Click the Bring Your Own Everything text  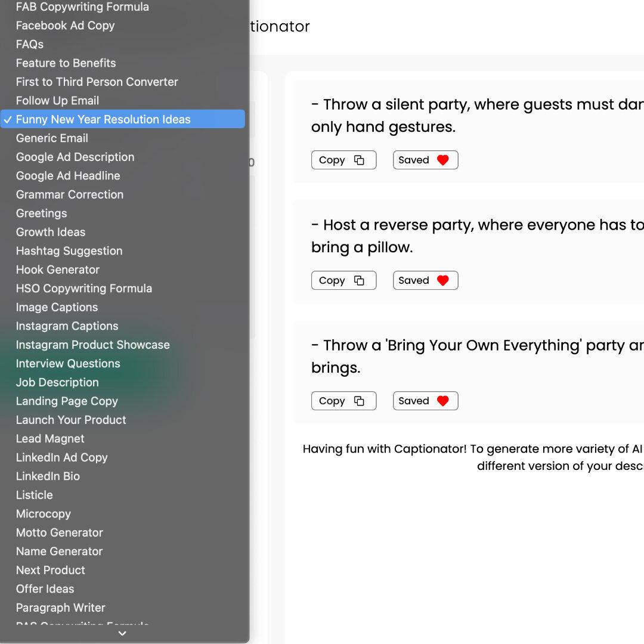pyautogui.click(x=477, y=357)
